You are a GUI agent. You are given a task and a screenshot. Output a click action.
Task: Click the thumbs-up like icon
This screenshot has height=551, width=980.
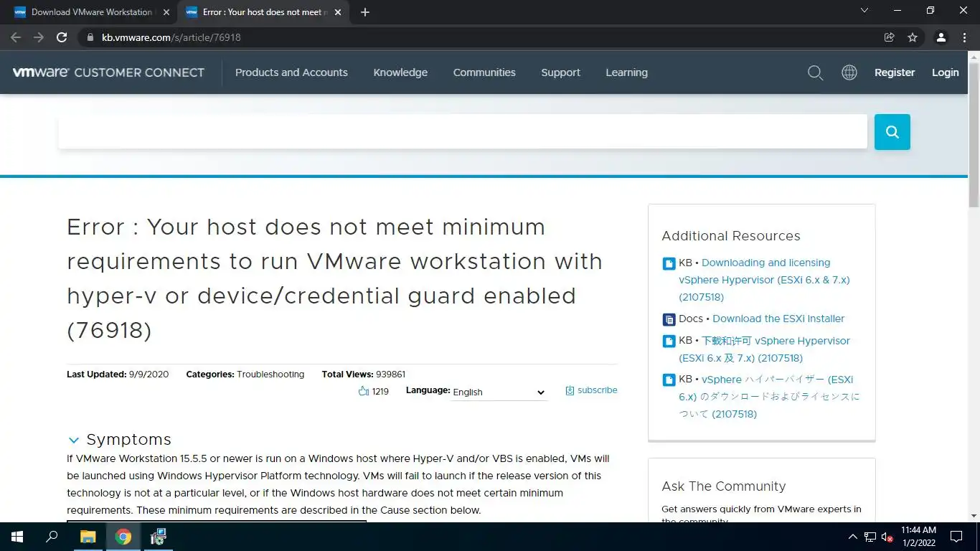click(363, 391)
